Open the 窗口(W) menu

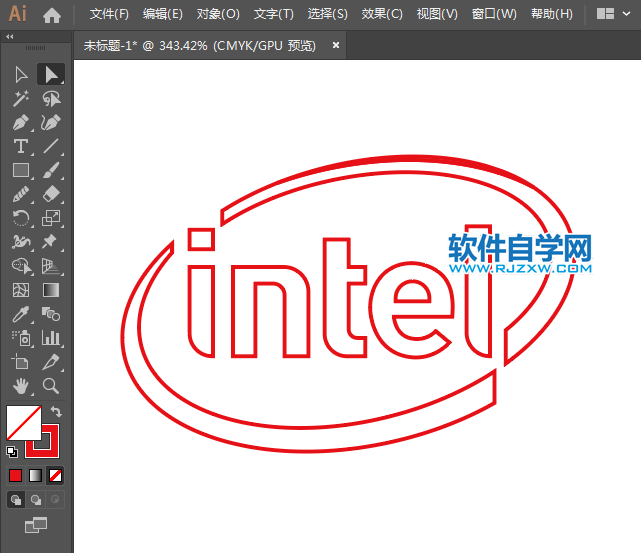click(494, 14)
